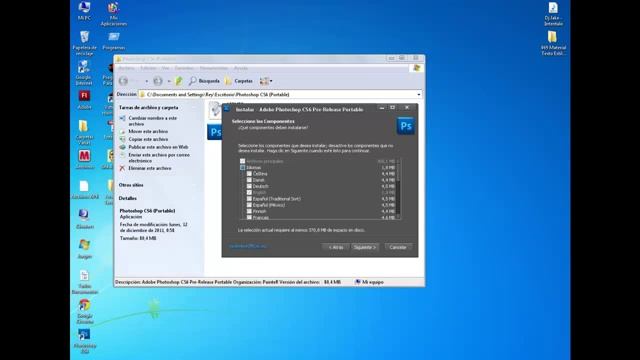Viewport: 640px width, 360px height.
Task: Click the Photoshop Ps file icon in Explorer
Action: coord(214,132)
